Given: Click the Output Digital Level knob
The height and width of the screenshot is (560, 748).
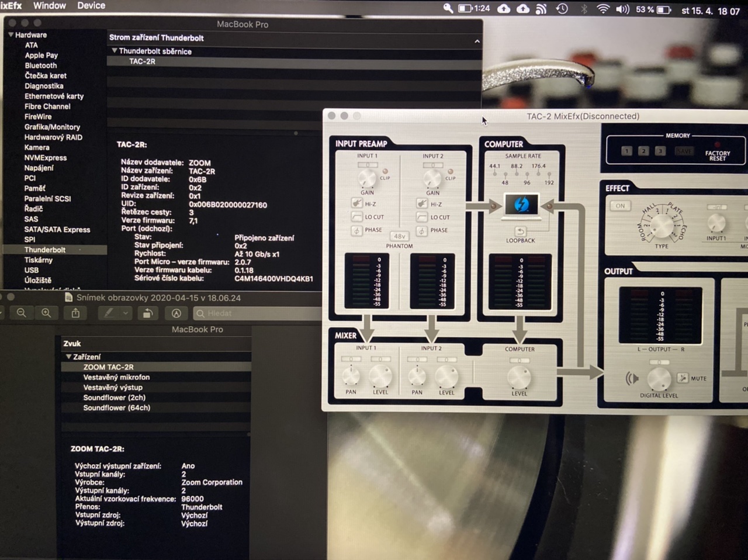Looking at the screenshot, I should [659, 379].
